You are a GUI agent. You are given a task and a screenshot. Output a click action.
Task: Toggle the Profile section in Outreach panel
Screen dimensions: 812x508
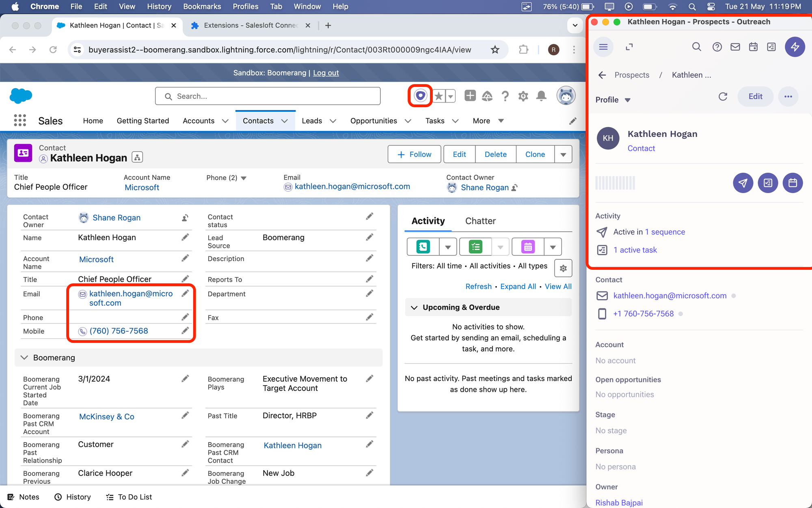pyautogui.click(x=628, y=100)
